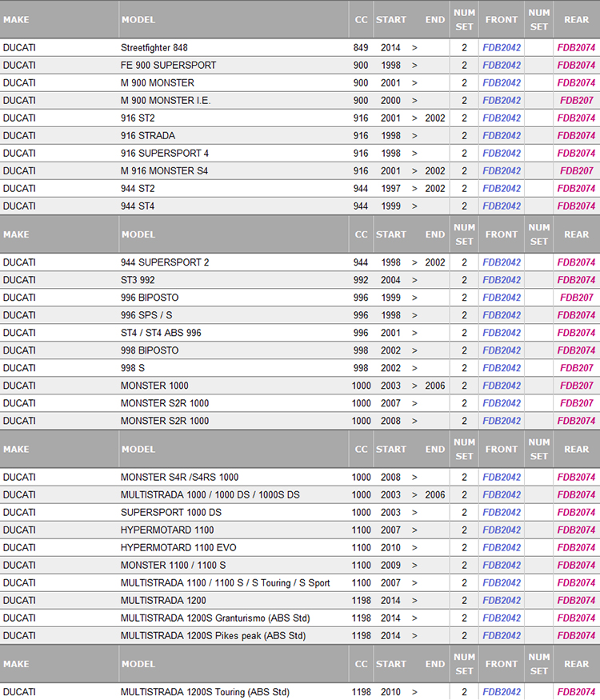Open front link for MONSTER S4R /S4RS 1000
The image size is (600, 700).
(x=502, y=478)
